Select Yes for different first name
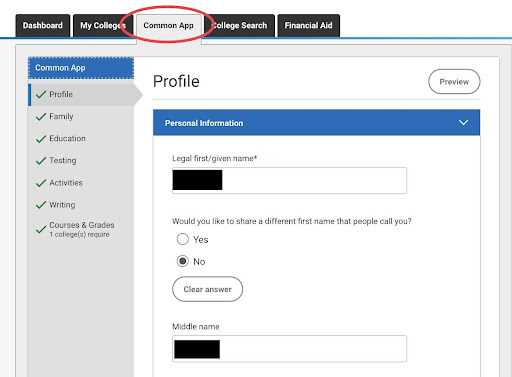This screenshot has height=377, width=512. 182,239
